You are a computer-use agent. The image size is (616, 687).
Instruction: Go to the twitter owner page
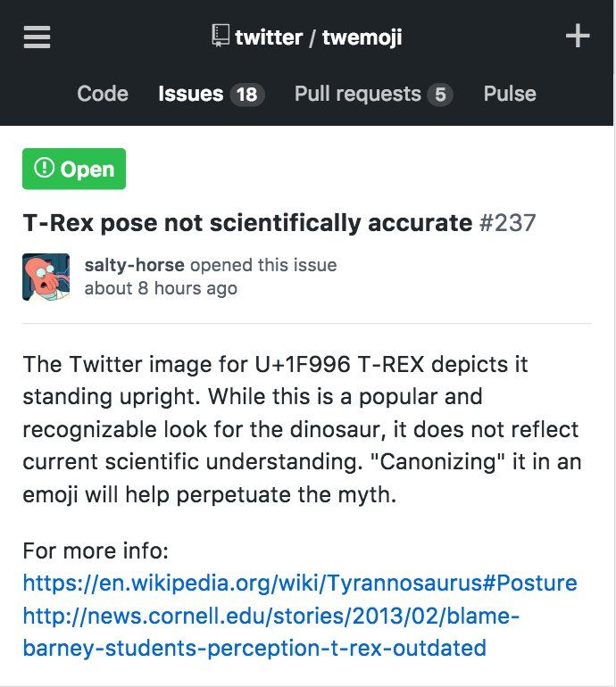269,37
